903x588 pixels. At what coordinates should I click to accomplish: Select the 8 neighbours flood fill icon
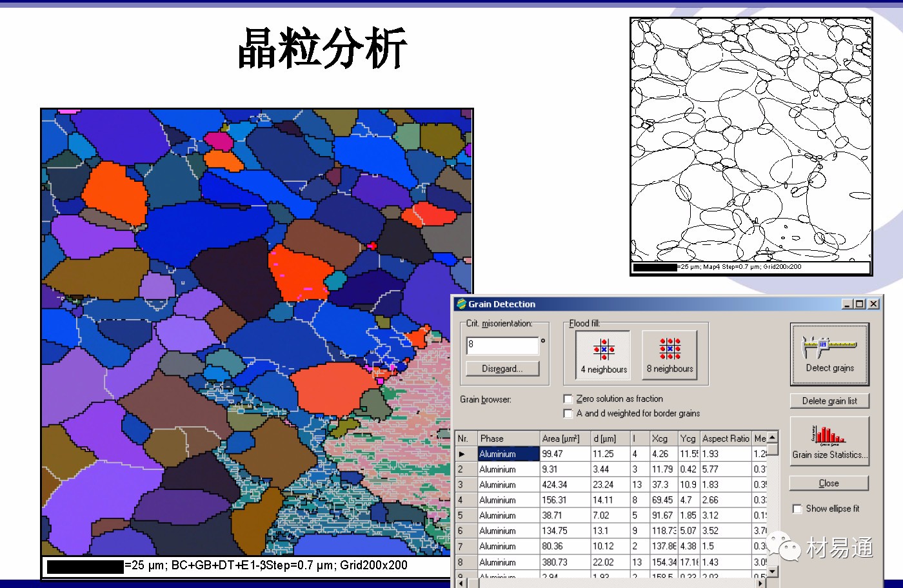click(x=670, y=349)
